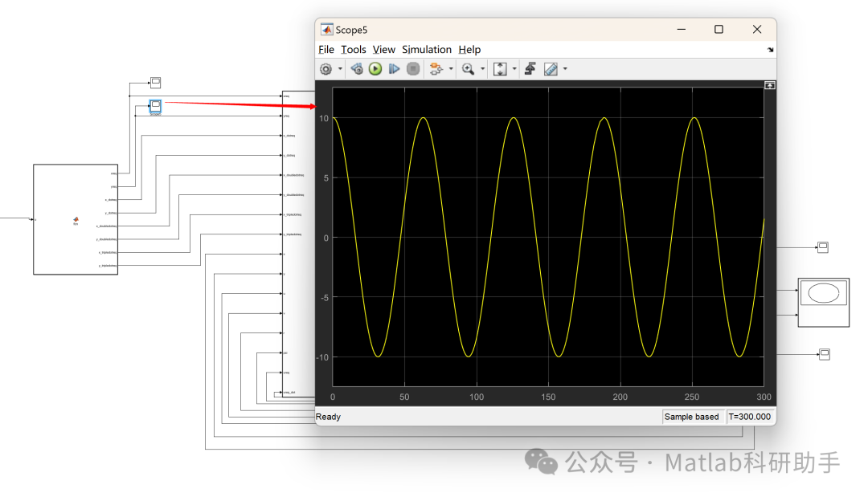Expand the measurements dropdown arrow
868x497 pixels.
[565, 69]
